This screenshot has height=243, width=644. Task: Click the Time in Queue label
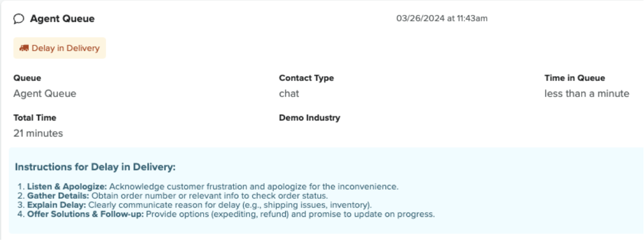[x=574, y=78]
